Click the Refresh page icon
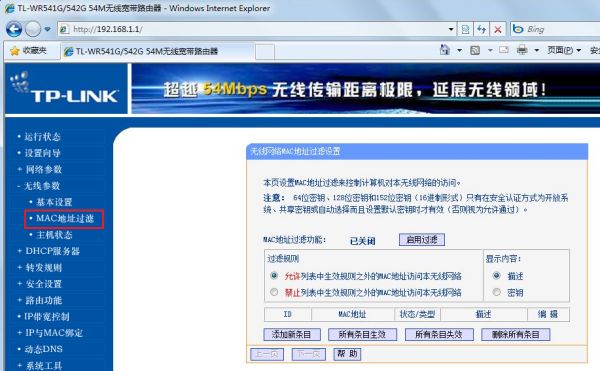 [481, 29]
